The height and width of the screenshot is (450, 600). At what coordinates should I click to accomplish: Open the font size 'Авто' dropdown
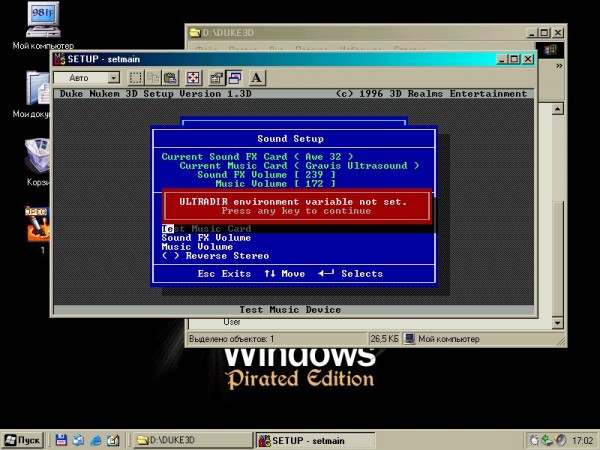[113, 78]
